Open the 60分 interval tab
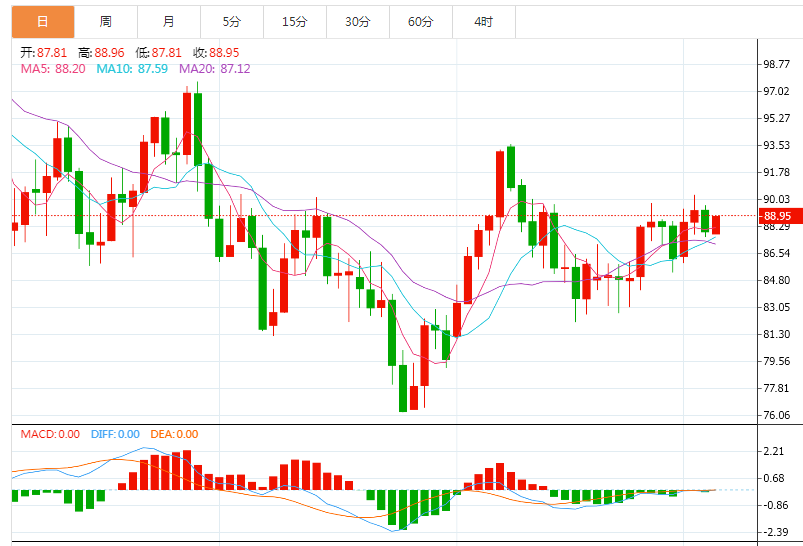Screen dimensions: 803x546 coord(421,22)
